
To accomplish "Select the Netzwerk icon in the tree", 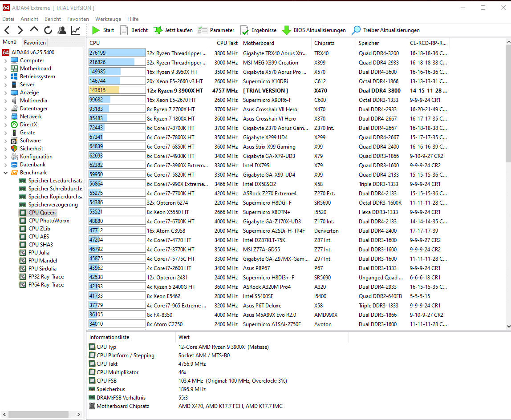I will tap(14, 116).
